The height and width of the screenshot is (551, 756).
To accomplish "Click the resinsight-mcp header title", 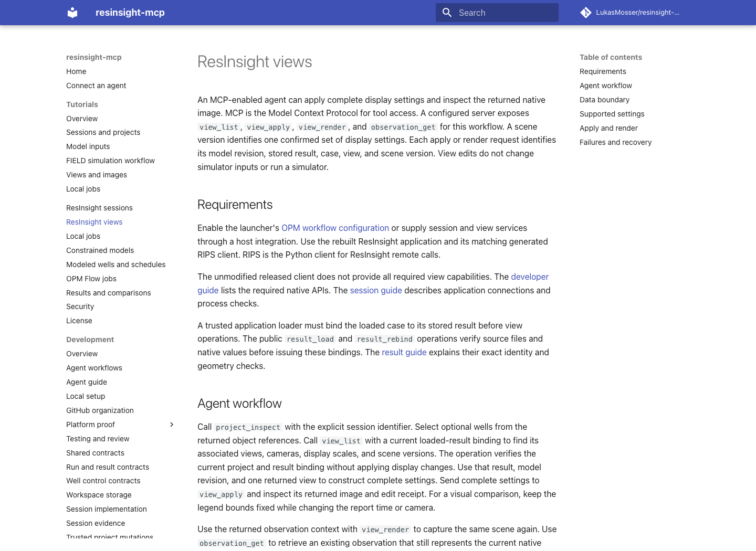I will click(130, 13).
